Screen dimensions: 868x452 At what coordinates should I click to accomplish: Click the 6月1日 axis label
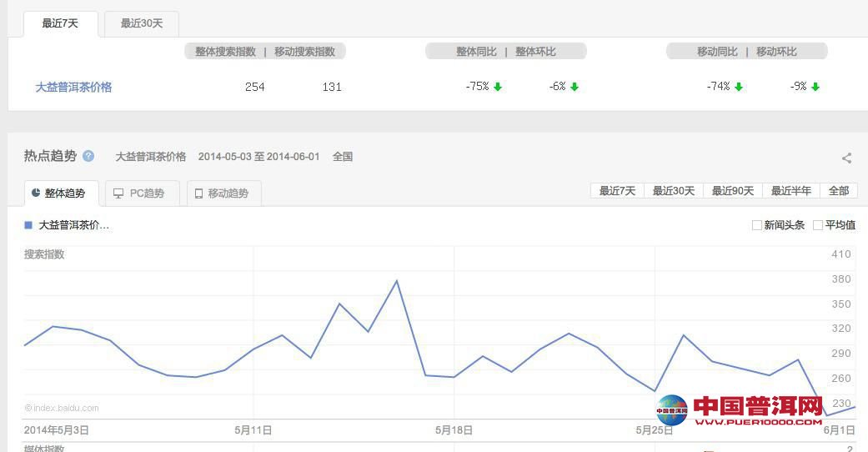pyautogui.click(x=839, y=430)
